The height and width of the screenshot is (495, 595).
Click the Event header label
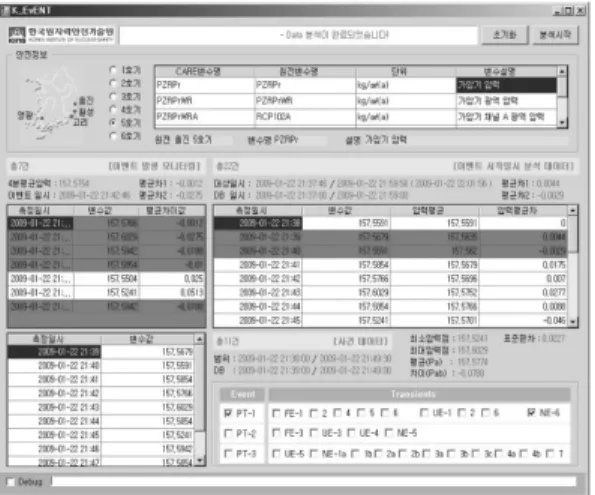pyautogui.click(x=242, y=394)
